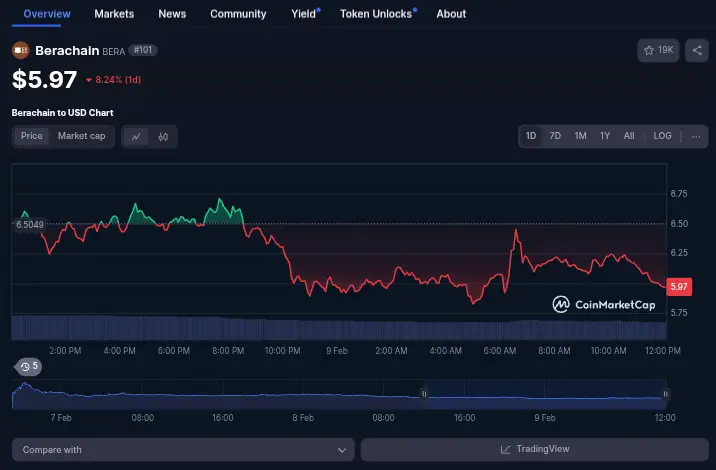Open the Token Unlocks tab
This screenshot has width=716, height=470.
click(376, 14)
